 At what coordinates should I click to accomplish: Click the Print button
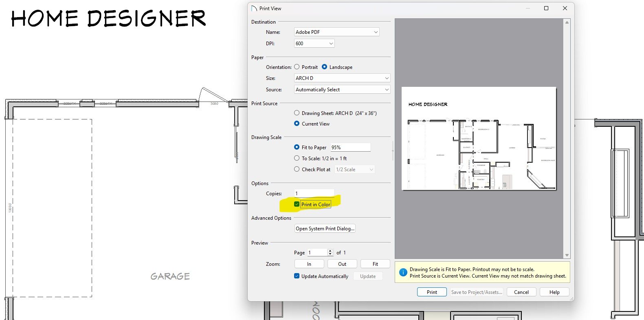(432, 292)
